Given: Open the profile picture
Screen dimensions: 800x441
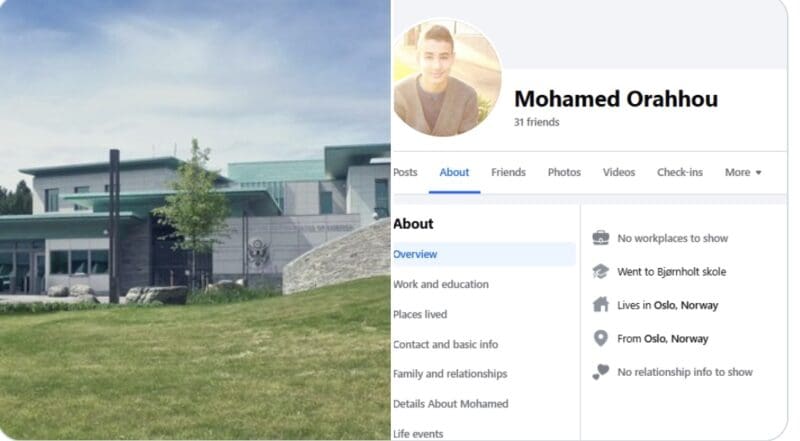Looking at the screenshot, I should point(446,78).
